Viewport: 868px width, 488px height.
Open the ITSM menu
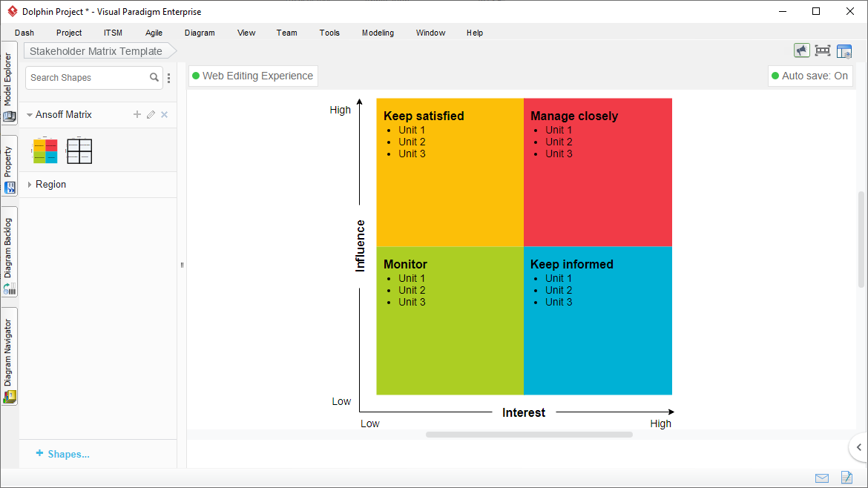pos(113,33)
